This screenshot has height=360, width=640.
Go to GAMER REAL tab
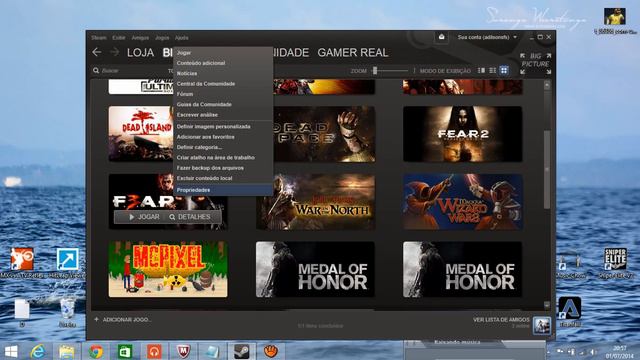[x=353, y=53]
